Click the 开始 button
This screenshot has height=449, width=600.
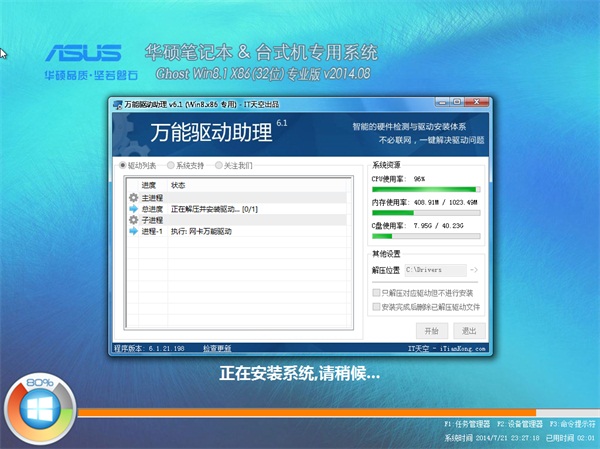pyautogui.click(x=431, y=330)
